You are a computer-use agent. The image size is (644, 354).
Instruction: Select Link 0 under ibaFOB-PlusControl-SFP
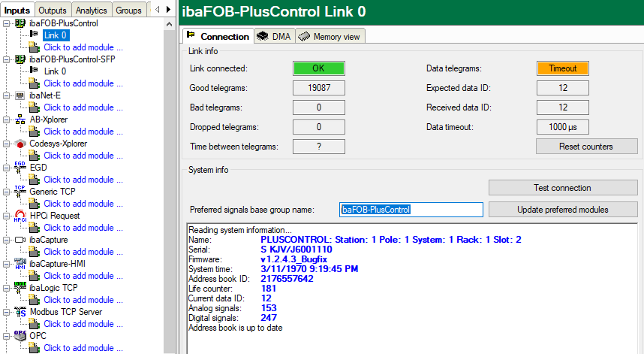pyautogui.click(x=55, y=71)
